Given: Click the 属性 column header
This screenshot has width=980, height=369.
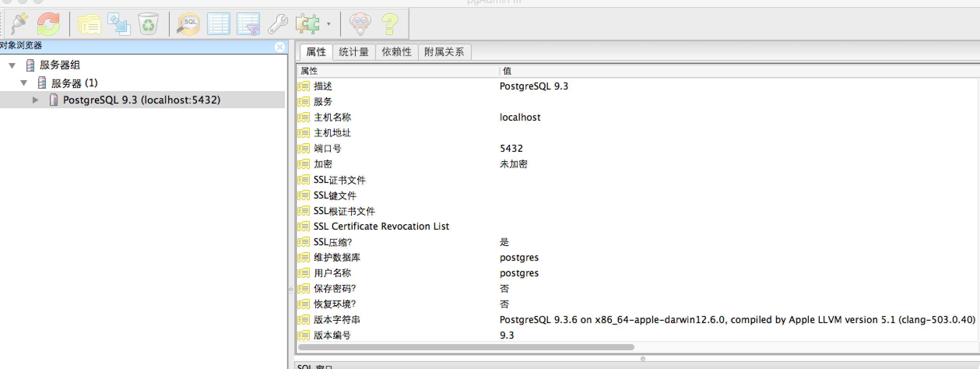Looking at the screenshot, I should click(x=398, y=71).
